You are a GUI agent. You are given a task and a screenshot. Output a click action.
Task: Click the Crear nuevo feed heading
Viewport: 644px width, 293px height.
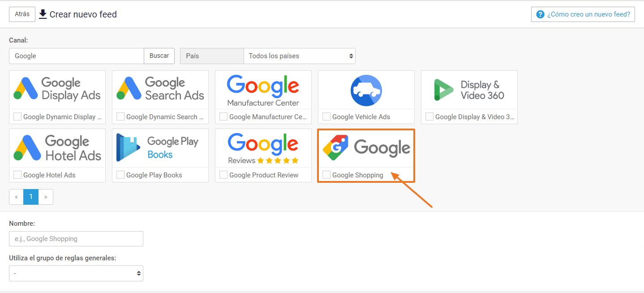83,14
